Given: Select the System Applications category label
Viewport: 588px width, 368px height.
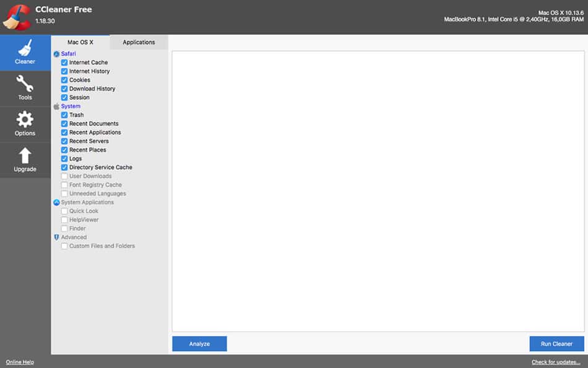Looking at the screenshot, I should click(87, 202).
